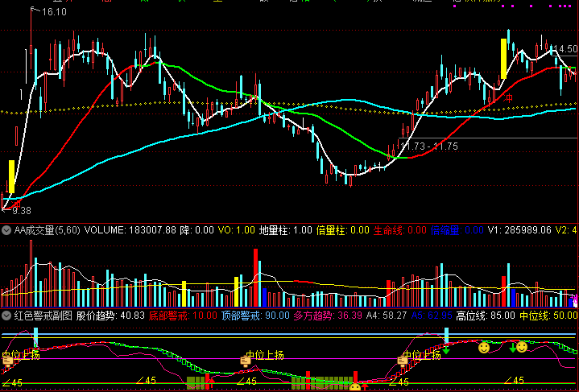
Task: Click the 16.10 high price marker
Action: [x=54, y=12]
